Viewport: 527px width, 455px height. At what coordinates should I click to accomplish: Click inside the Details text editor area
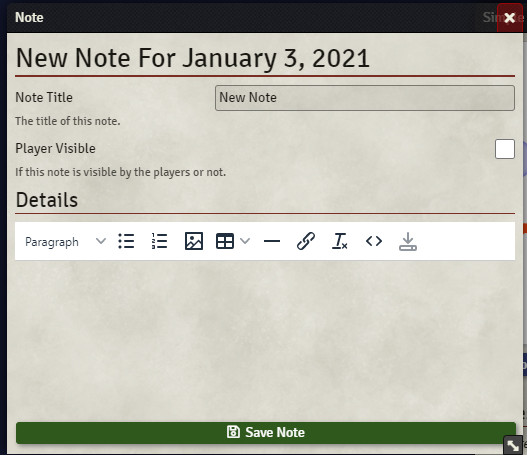coord(265,338)
